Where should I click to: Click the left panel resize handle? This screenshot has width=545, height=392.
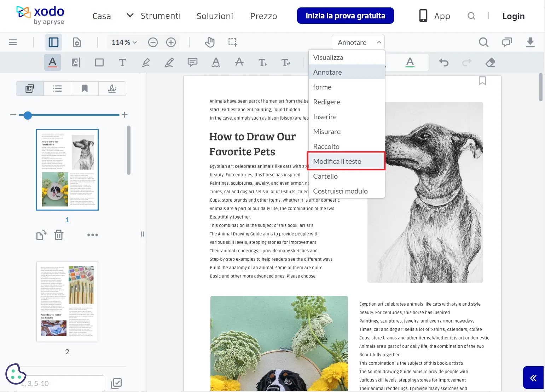click(143, 234)
